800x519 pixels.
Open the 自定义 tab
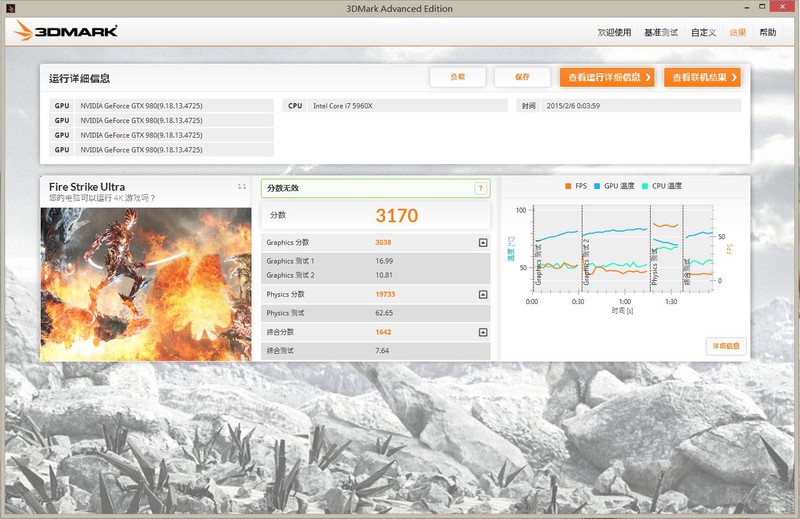(703, 32)
